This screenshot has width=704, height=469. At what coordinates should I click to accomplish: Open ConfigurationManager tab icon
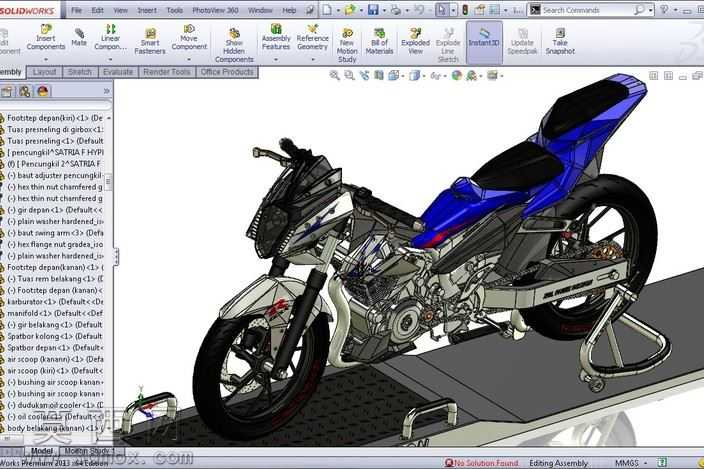click(25, 92)
